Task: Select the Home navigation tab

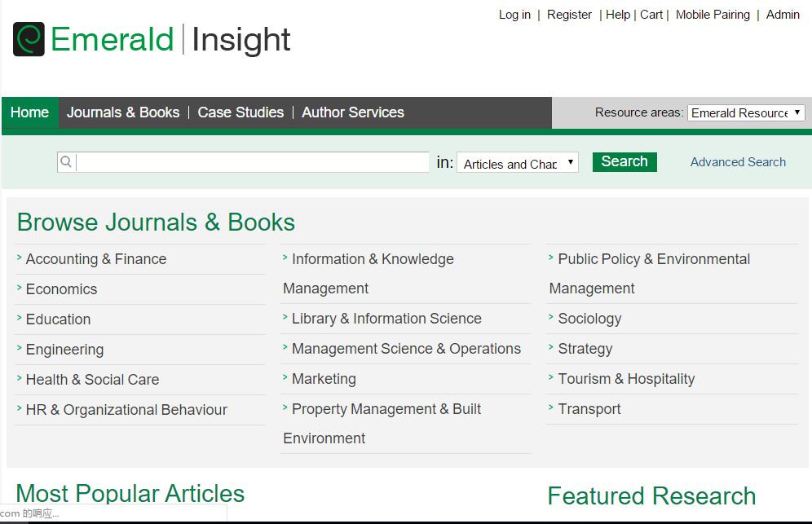Action: (30, 112)
